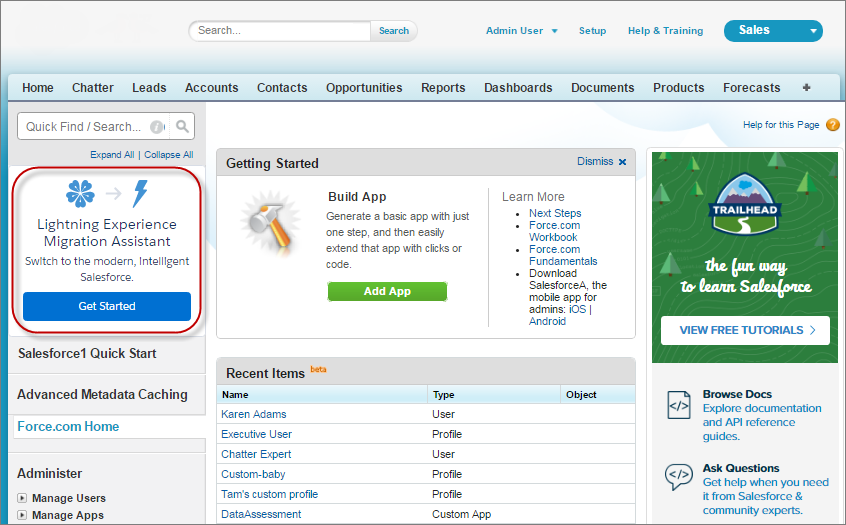Expand the Manage Apps tree node
The width and height of the screenshot is (846, 525).
(22, 515)
